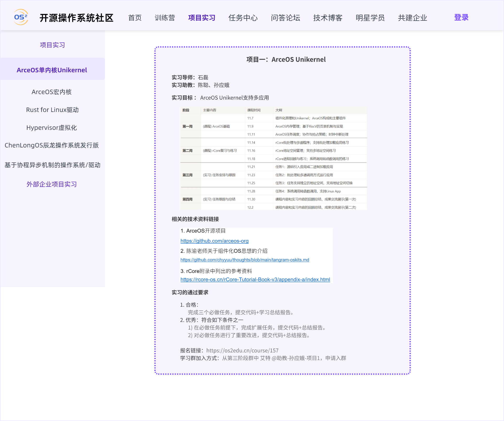Click the 第四周 row label in schedule
The height and width of the screenshot is (421, 504).
[187, 199]
